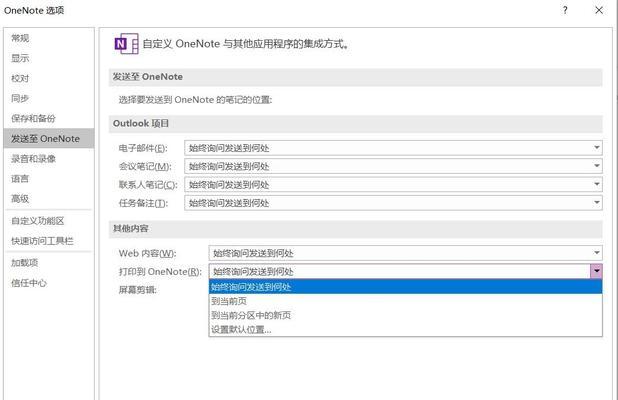The height and width of the screenshot is (400, 618).
Task: Open the help question mark icon
Action: (565, 10)
